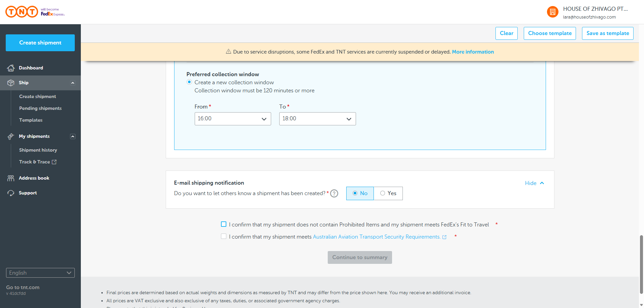The width and height of the screenshot is (644, 308).
Task: Open Pending shipments in sidebar
Action: pos(40,109)
